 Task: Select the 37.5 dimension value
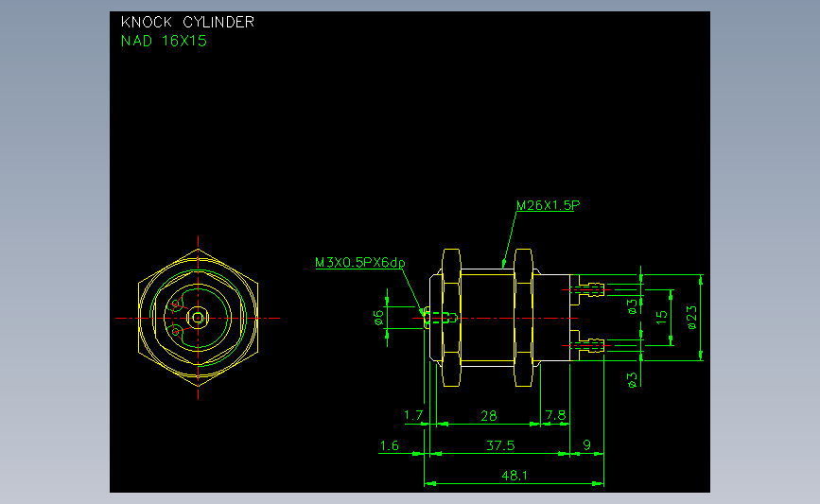(x=500, y=445)
